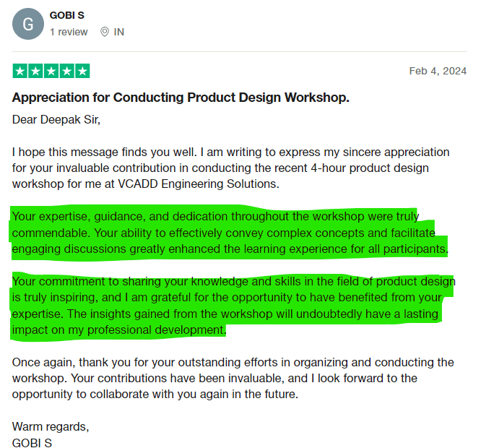Click the GOBI S signature at bottom
This screenshot has width=481, height=448.
32,442
